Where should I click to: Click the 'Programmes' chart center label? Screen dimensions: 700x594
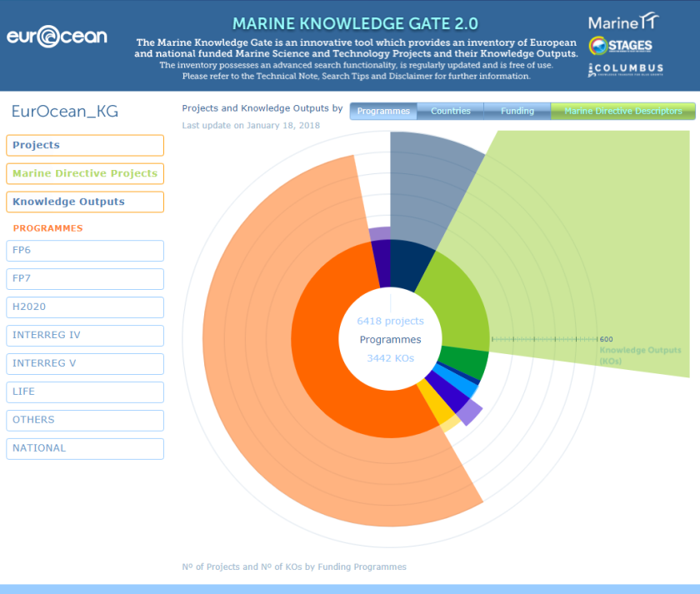coord(391,340)
